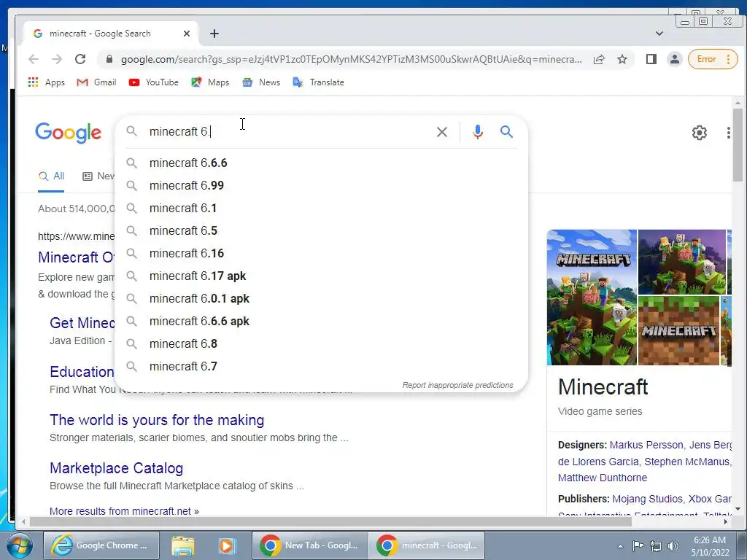Select suggestion minecraft 6.6.6 apk
This screenshot has height=560, width=747.
point(322,321)
